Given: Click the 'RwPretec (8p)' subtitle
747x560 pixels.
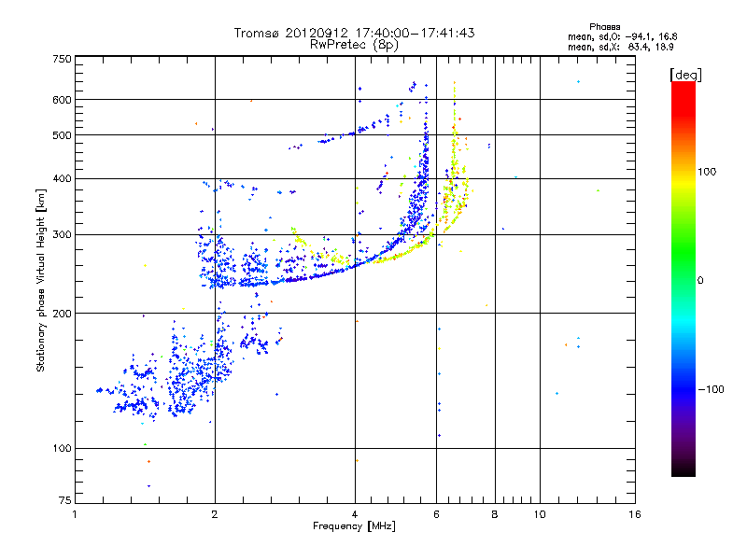Looking at the screenshot, I should (x=354, y=45).
